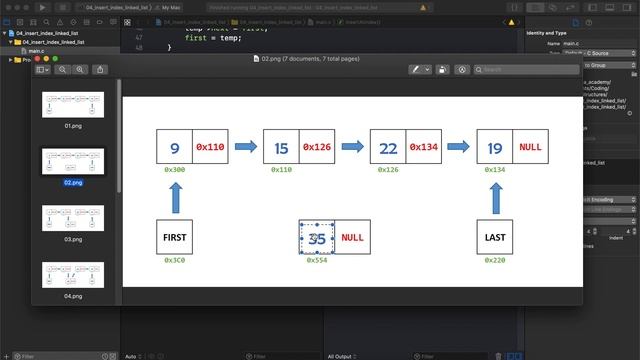
Task: Open Xcode test navigator diamond
Action: pos(73,22)
